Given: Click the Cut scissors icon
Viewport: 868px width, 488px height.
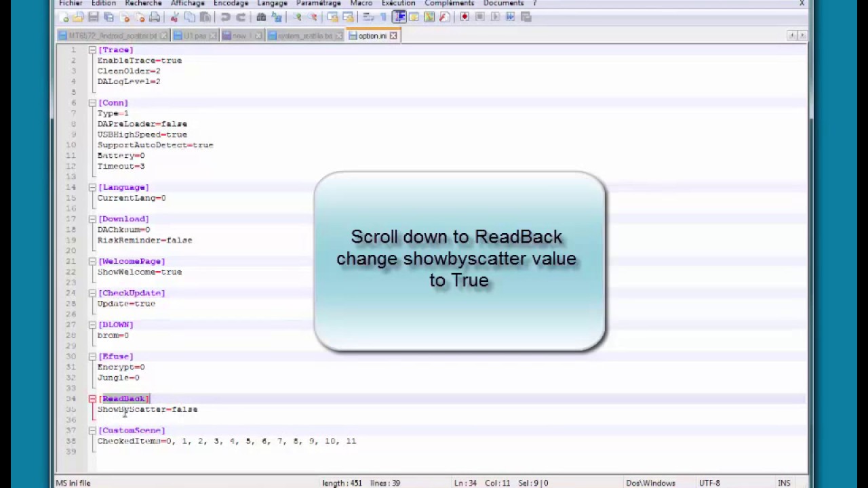Looking at the screenshot, I should point(174,17).
